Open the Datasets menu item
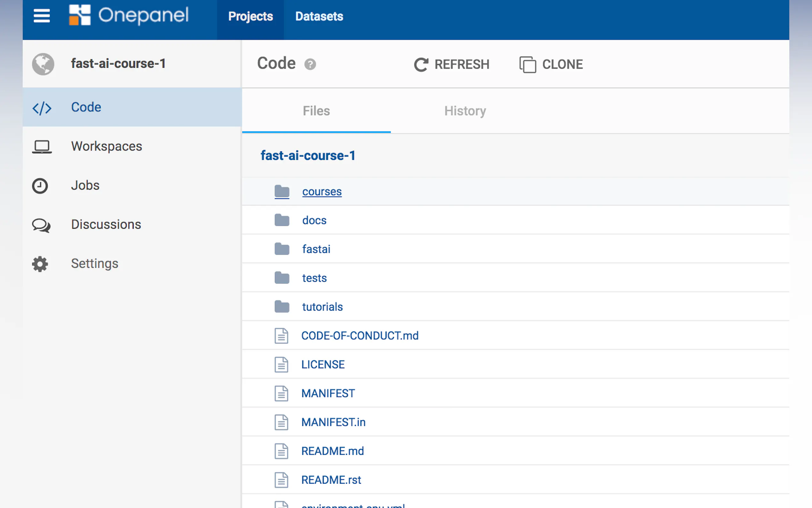This screenshot has width=812, height=508. click(319, 16)
